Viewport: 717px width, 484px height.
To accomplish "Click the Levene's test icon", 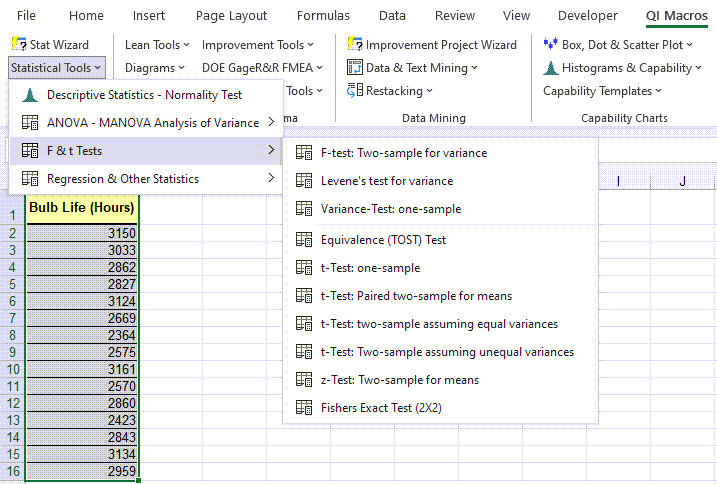I will point(304,181).
